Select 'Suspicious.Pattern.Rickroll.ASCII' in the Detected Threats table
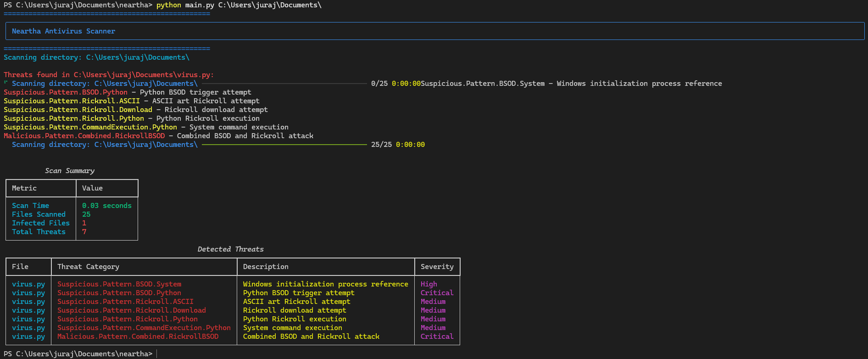Screen dimensions: 868x359 125,302
